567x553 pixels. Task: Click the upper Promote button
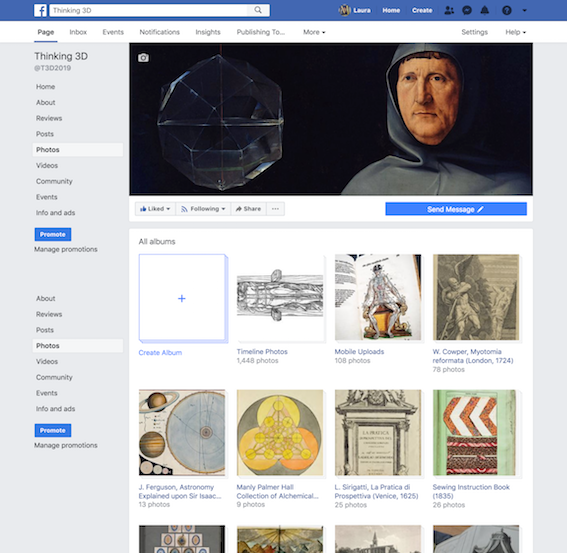pos(53,234)
